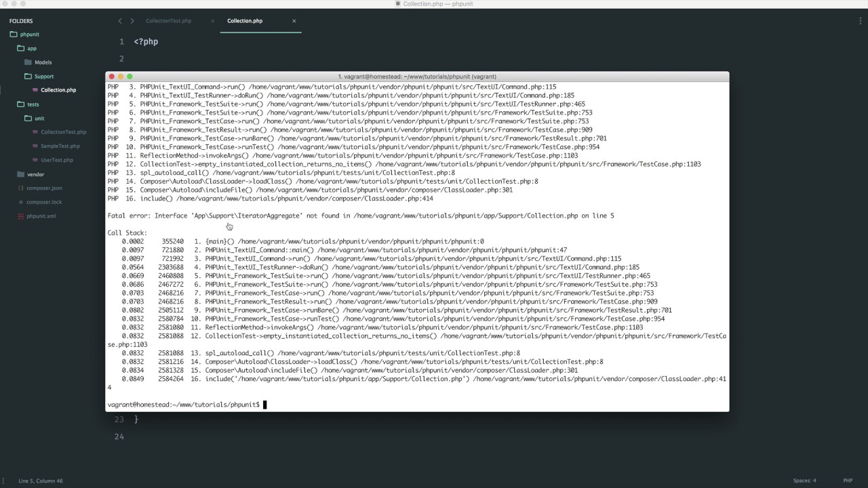Open UserTest.php from the sidebar
868x488 pixels.
pos(57,160)
